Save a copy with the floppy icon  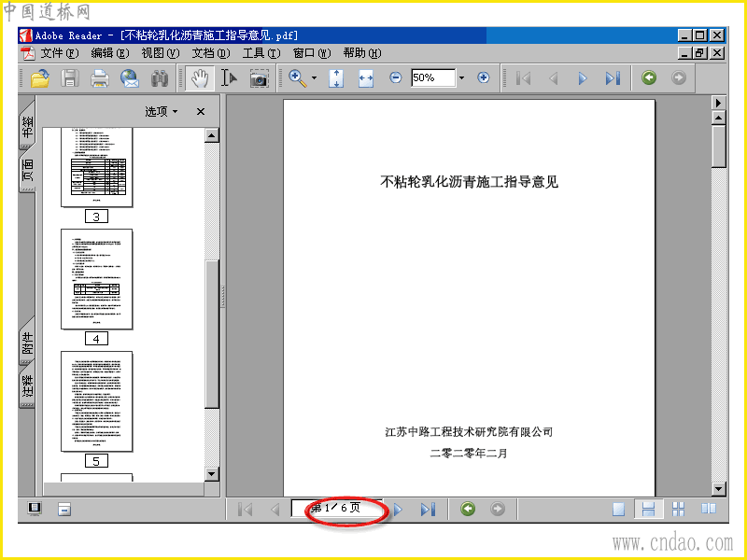click(70, 77)
